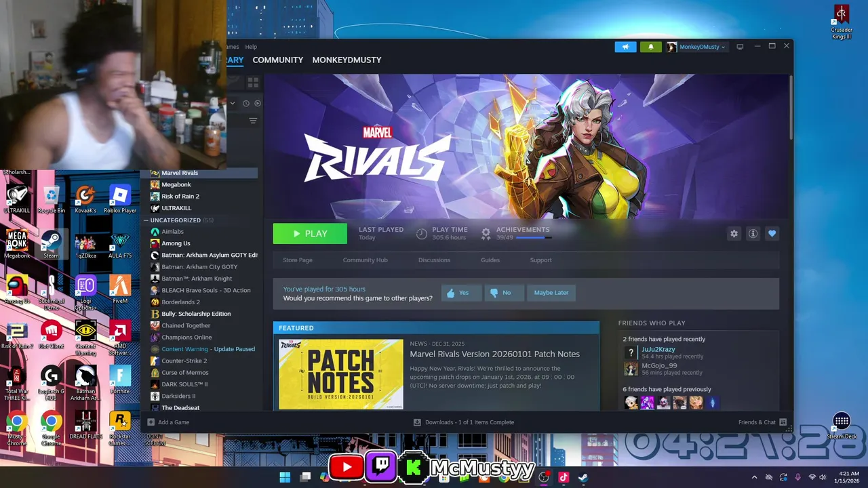Open friend McGojo_99 entry

(659, 365)
